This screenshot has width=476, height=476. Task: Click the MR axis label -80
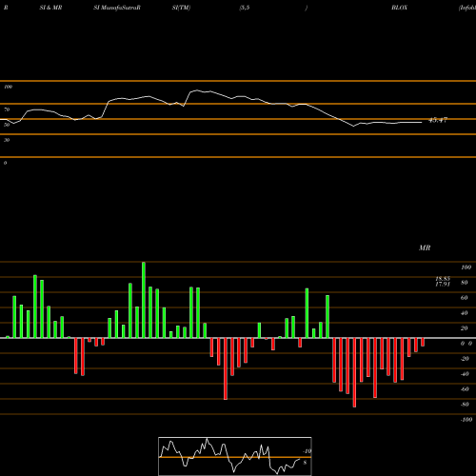465,405
